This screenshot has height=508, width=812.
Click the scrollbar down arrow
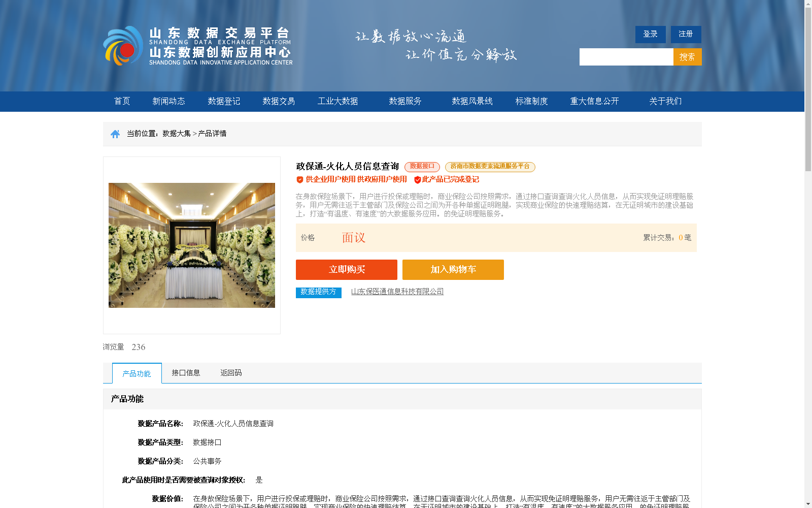point(808,504)
